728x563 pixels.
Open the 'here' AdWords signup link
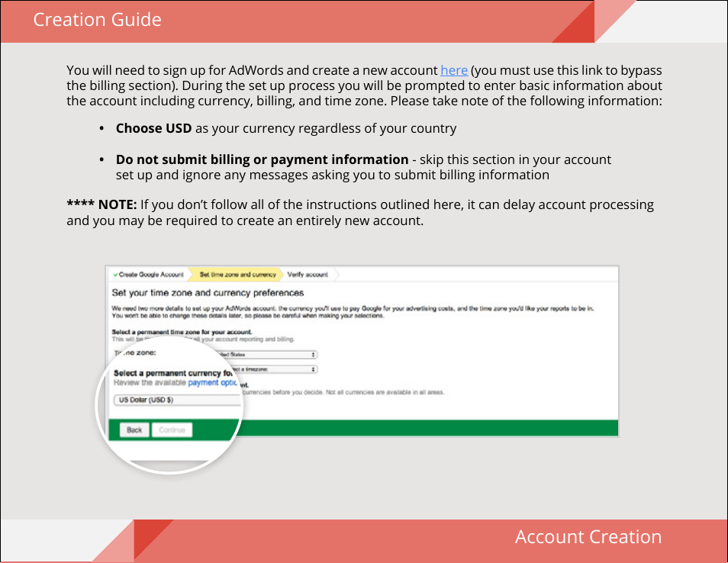[x=454, y=70]
